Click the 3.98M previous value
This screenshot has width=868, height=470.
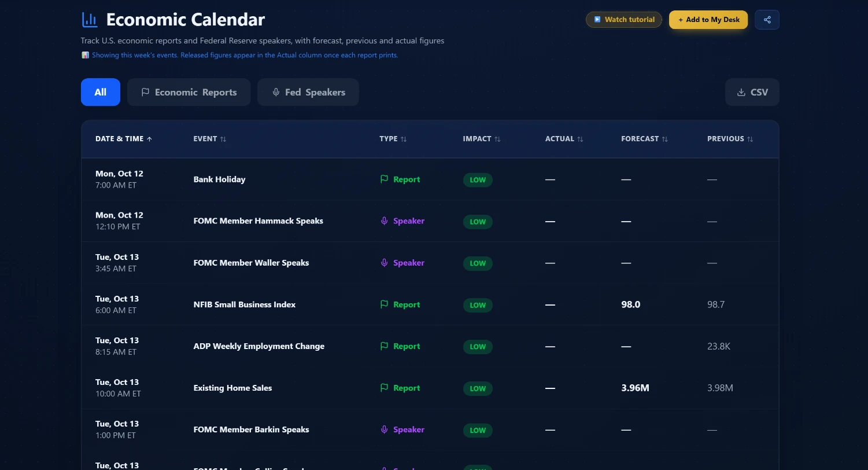coord(720,388)
